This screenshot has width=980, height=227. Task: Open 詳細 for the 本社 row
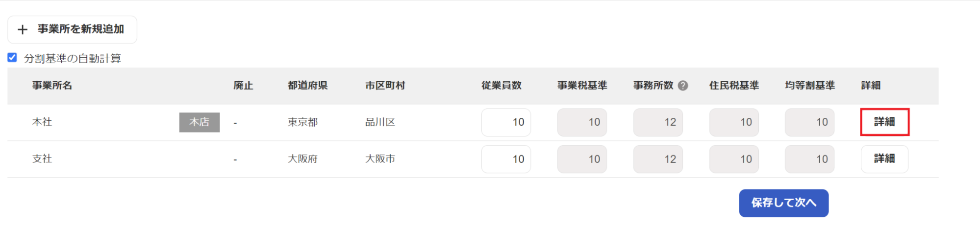point(885,122)
